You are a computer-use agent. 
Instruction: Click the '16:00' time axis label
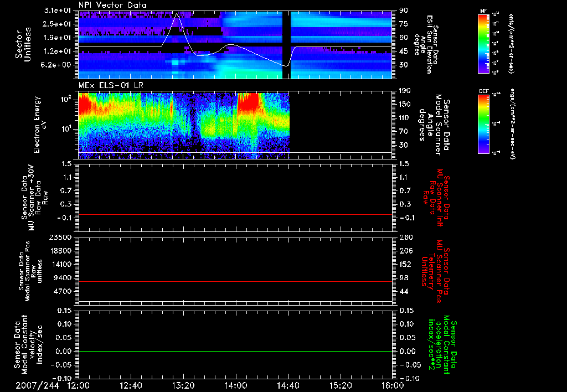(x=393, y=385)
